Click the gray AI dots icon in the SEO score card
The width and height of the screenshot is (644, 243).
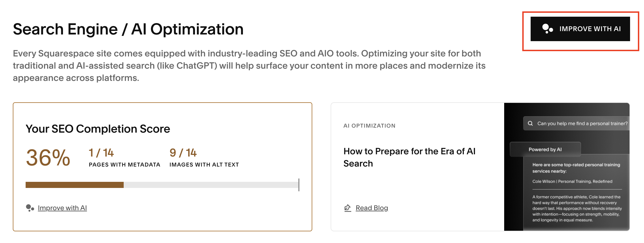pos(30,208)
